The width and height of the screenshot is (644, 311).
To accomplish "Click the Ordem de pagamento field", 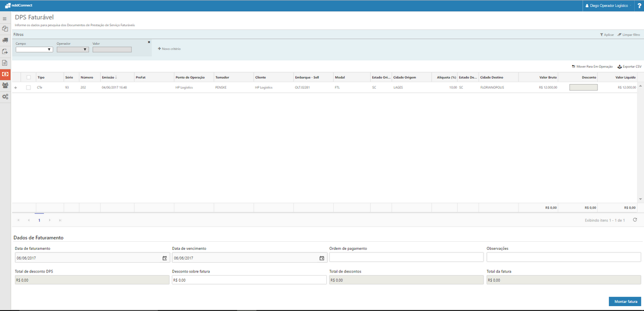I will pos(406,257).
